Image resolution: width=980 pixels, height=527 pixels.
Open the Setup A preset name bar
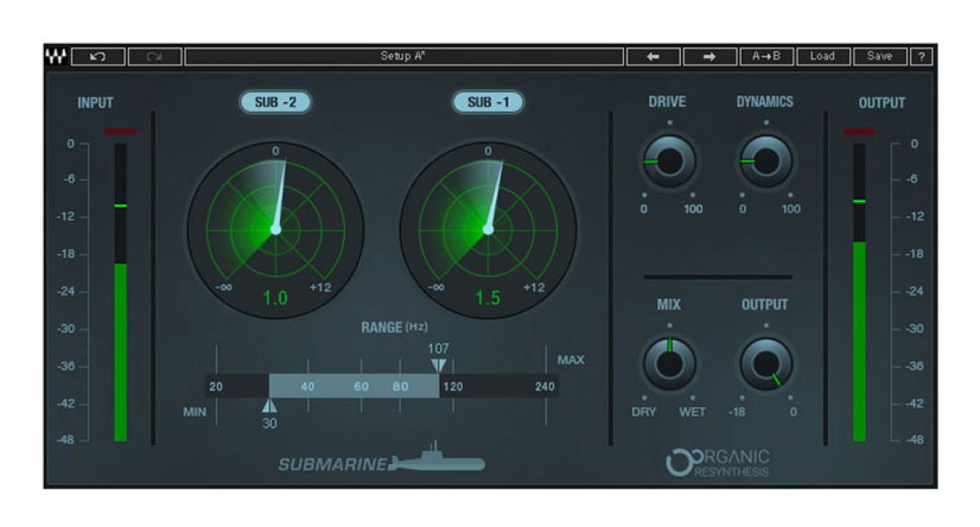(403, 56)
